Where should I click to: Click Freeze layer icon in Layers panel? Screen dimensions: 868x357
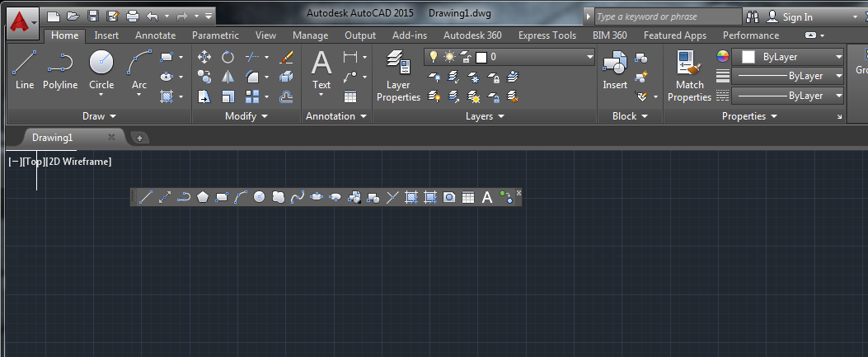pyautogui.click(x=475, y=77)
